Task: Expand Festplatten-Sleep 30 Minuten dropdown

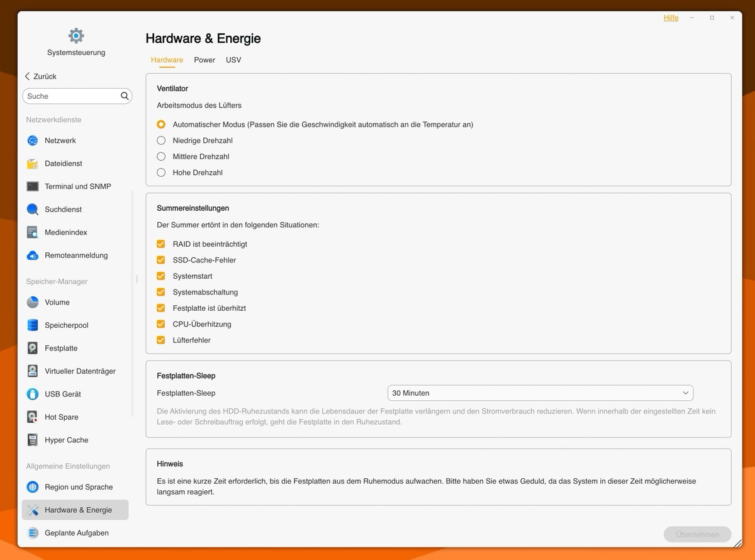Action: pos(540,393)
